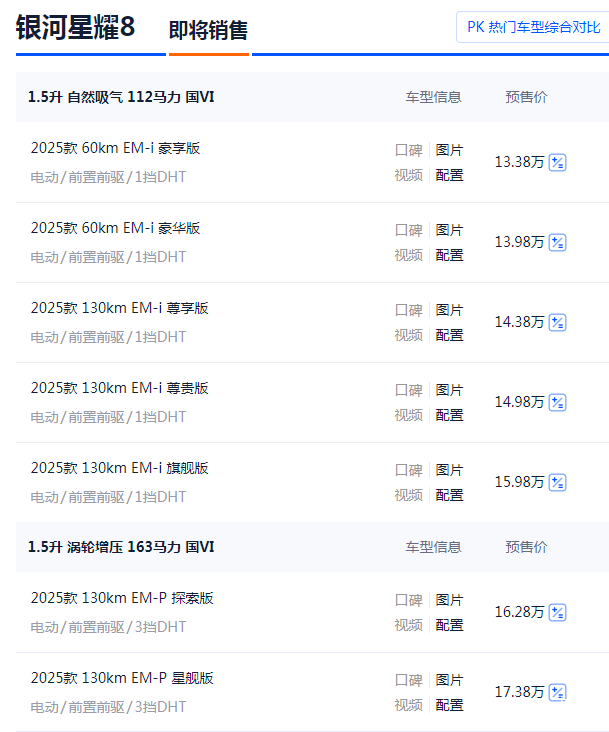
Task: Click the 银河星耀8 page title
Action: pos(76,27)
